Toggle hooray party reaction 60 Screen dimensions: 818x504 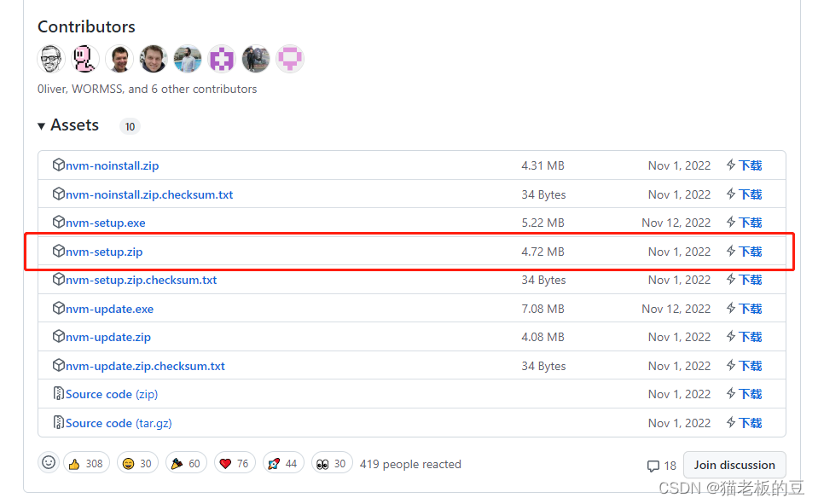186,463
